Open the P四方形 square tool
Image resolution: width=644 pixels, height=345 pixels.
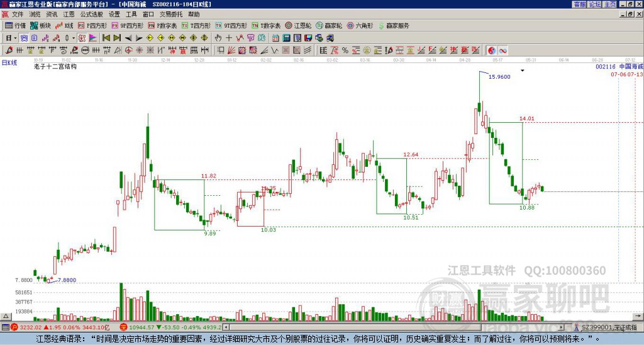pos(92,25)
